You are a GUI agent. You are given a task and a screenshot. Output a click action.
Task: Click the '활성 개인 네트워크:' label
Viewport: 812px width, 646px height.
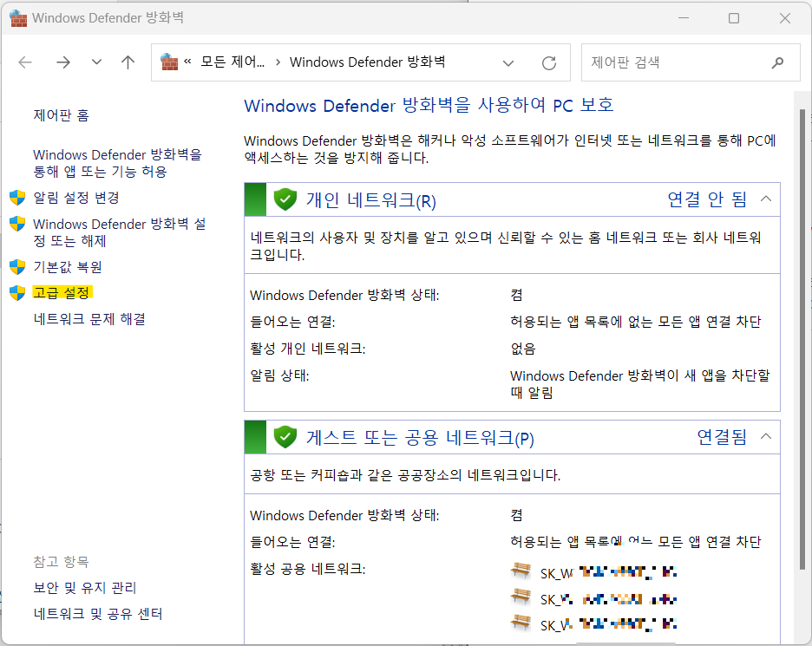pyautogui.click(x=308, y=349)
